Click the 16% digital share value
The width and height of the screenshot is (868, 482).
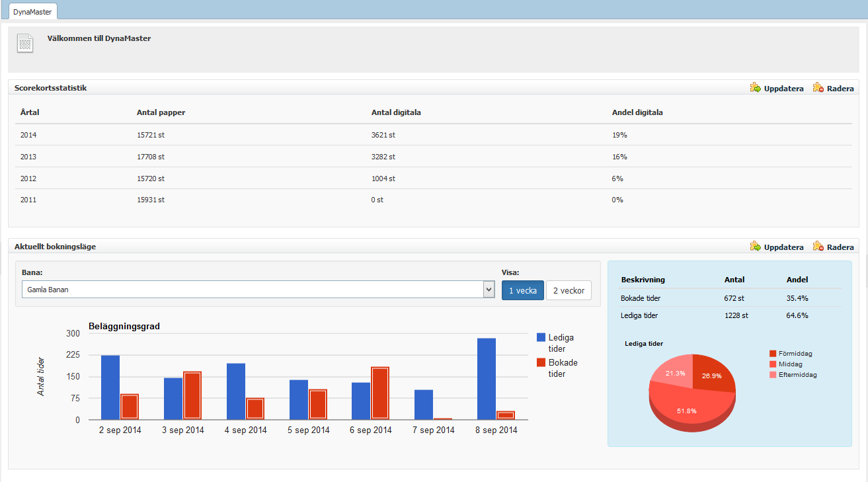pyautogui.click(x=619, y=157)
